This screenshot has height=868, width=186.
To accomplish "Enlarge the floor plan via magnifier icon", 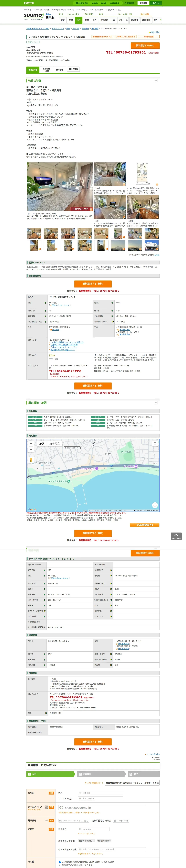I will tap(157, 185).
